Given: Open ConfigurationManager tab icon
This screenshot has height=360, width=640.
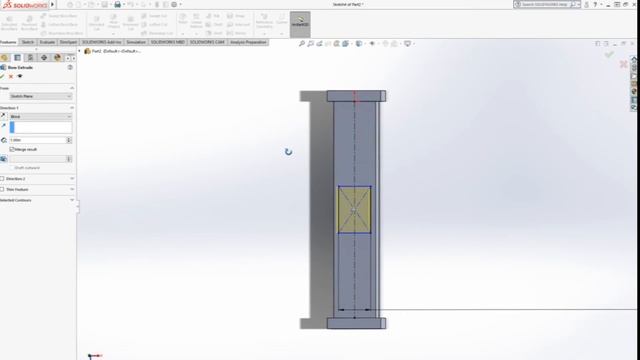Looking at the screenshot, I should 30,58.
